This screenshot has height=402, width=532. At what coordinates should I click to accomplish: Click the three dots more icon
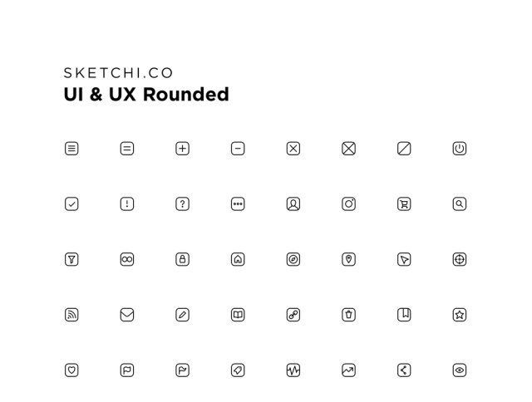pos(238,204)
